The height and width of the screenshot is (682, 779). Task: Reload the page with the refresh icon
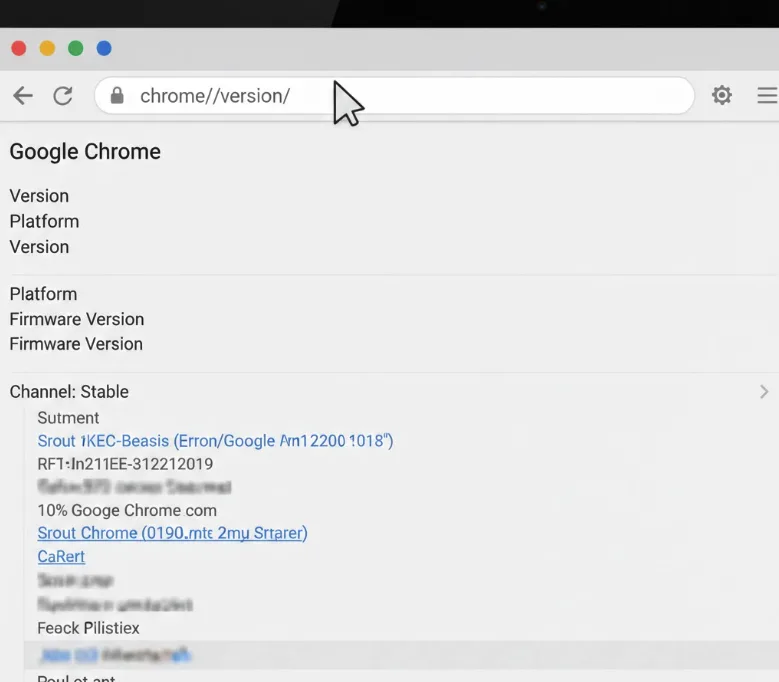[63, 96]
